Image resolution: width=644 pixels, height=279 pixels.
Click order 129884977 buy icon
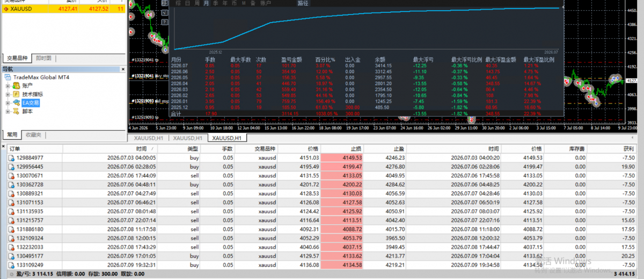(x=11, y=158)
